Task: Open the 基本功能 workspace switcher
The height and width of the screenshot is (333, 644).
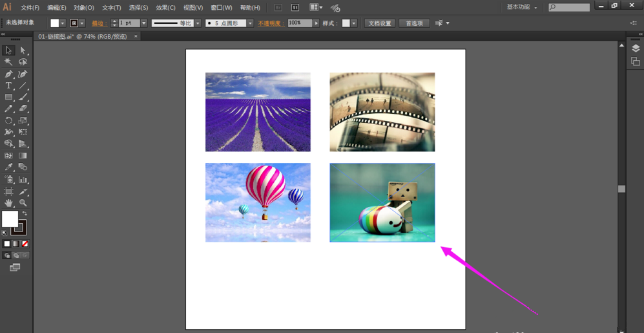Action: (x=521, y=8)
